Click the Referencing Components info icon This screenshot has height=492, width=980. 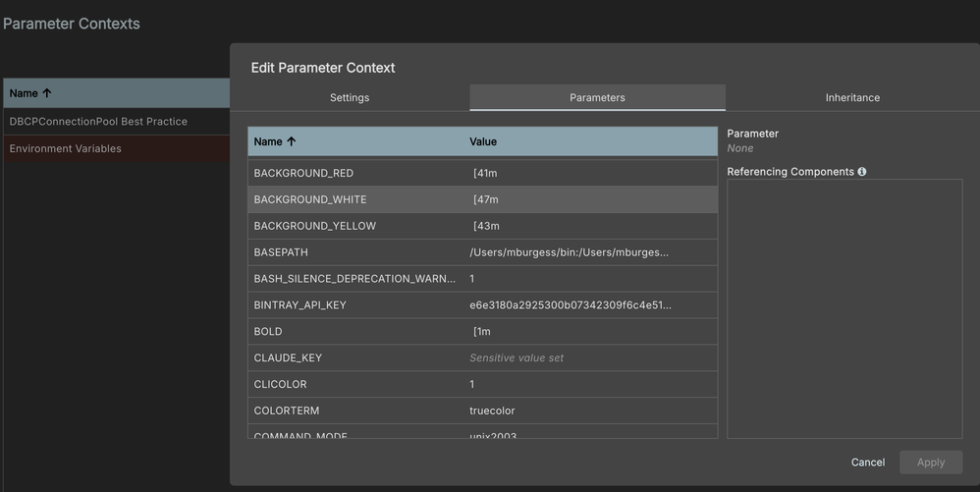[862, 172]
